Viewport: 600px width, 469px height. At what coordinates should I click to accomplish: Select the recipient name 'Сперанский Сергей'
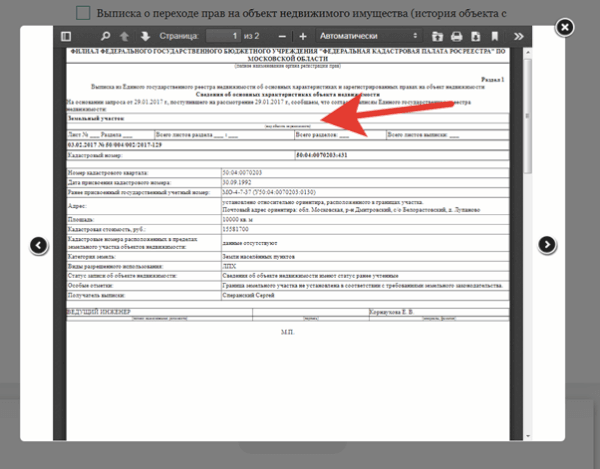click(x=248, y=295)
